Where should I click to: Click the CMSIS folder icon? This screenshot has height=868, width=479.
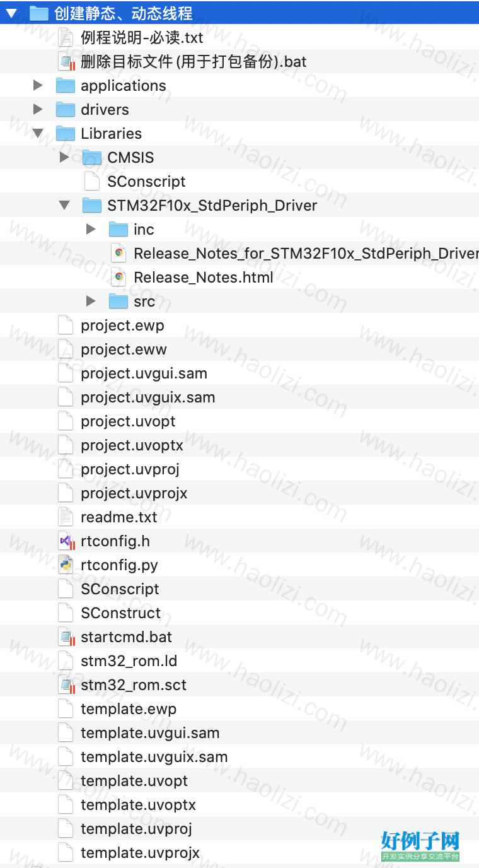click(x=92, y=157)
